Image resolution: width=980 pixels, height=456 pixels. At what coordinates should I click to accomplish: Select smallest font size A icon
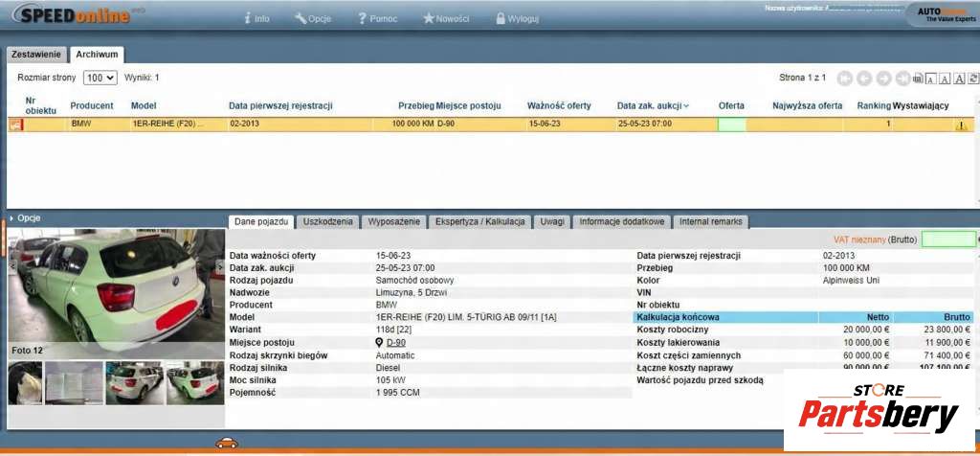click(x=930, y=79)
